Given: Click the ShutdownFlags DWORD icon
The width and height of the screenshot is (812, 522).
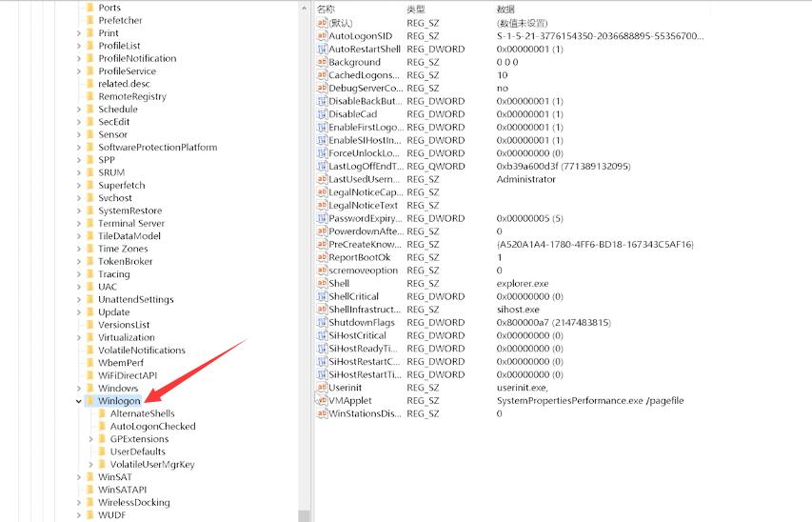Looking at the screenshot, I should [x=322, y=322].
